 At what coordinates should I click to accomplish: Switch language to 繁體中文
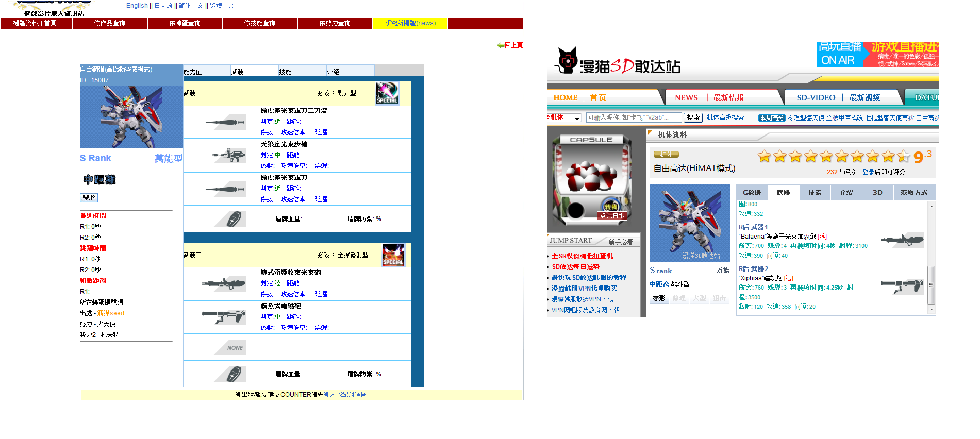pyautogui.click(x=222, y=6)
